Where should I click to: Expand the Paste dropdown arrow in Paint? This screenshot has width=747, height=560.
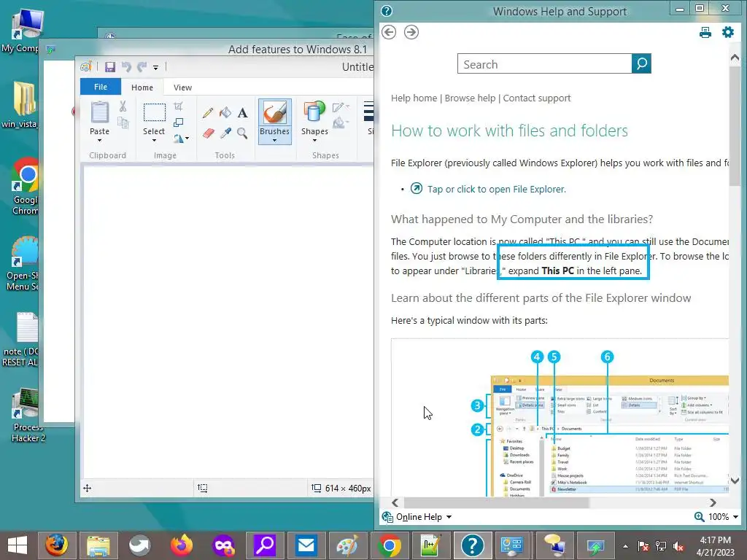99,140
